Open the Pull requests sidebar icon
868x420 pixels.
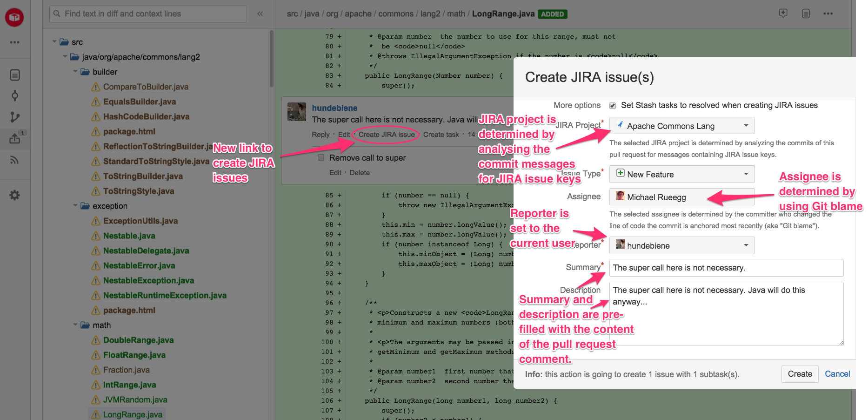(x=15, y=138)
